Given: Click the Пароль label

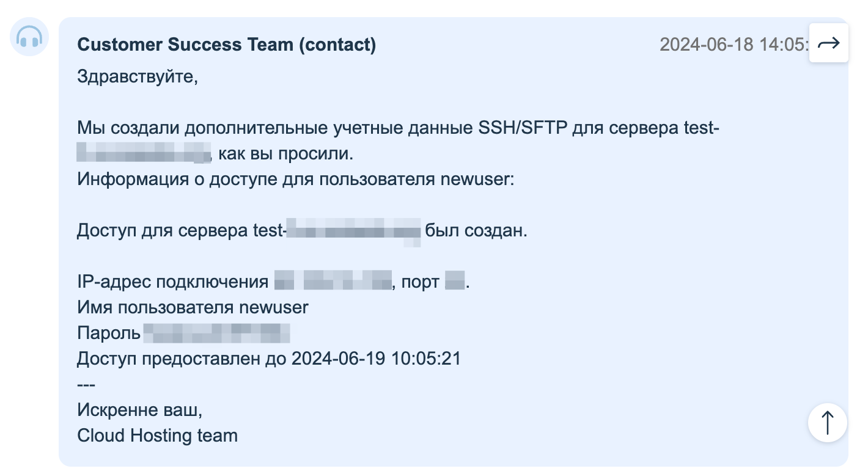Looking at the screenshot, I should pos(109,333).
